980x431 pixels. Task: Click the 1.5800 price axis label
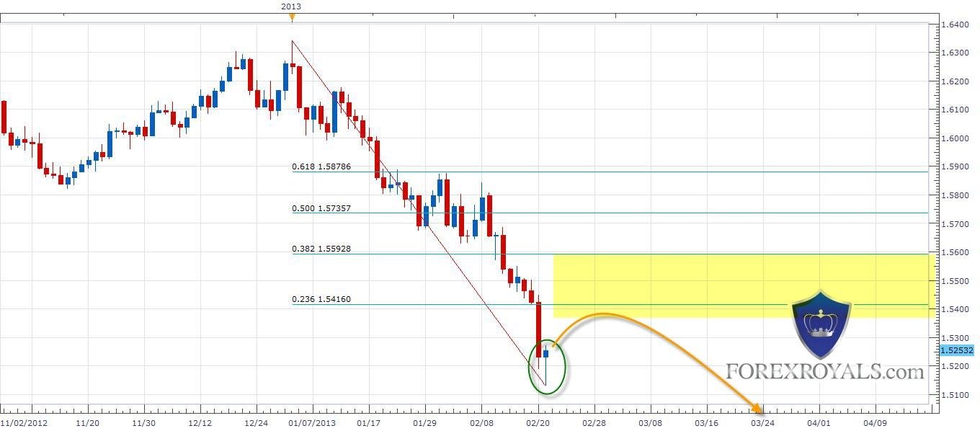pos(955,195)
